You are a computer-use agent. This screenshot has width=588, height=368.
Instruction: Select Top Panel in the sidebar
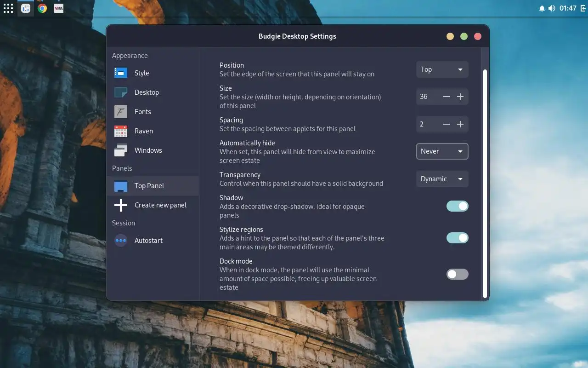pos(153,186)
